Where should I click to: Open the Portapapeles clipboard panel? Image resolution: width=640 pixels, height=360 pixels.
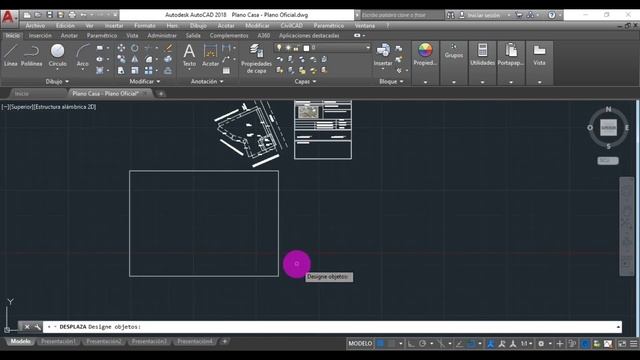pos(511,54)
